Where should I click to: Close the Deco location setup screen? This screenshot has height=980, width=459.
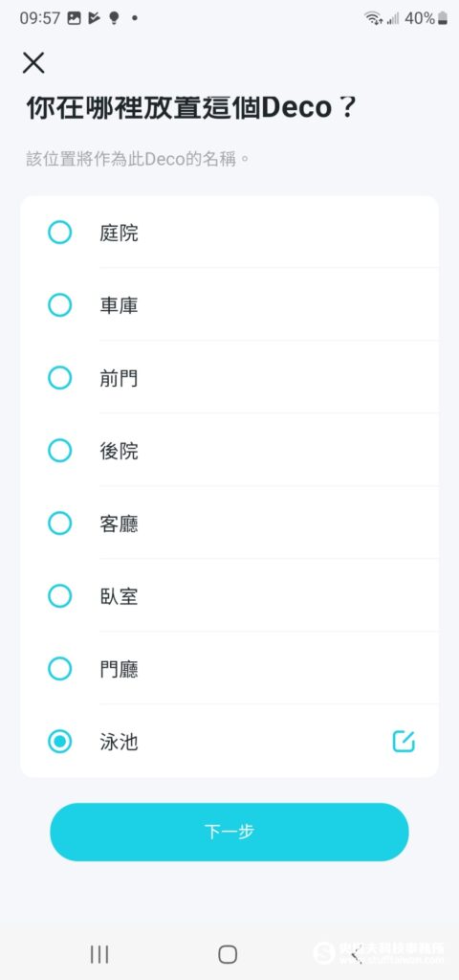[33, 62]
